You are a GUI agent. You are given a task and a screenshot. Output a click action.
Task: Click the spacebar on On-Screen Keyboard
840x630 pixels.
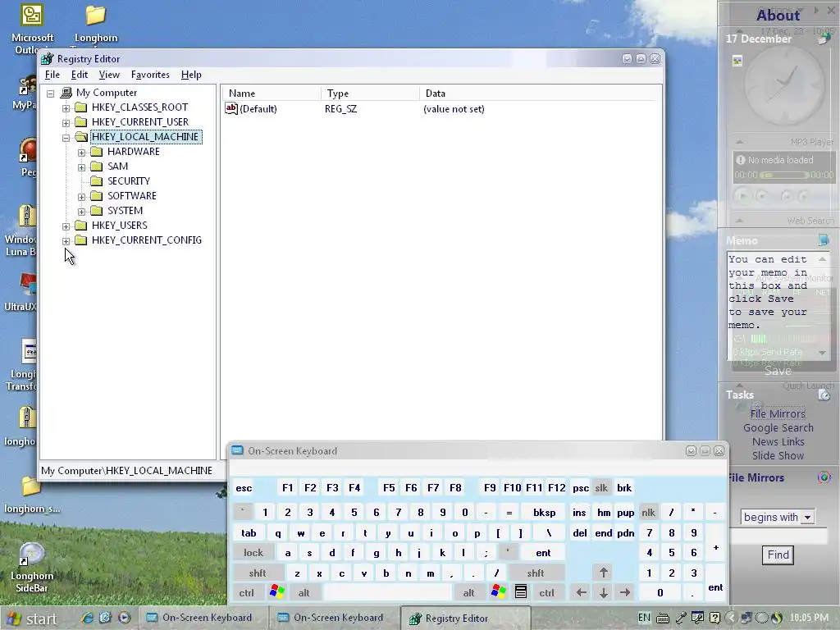tap(388, 592)
